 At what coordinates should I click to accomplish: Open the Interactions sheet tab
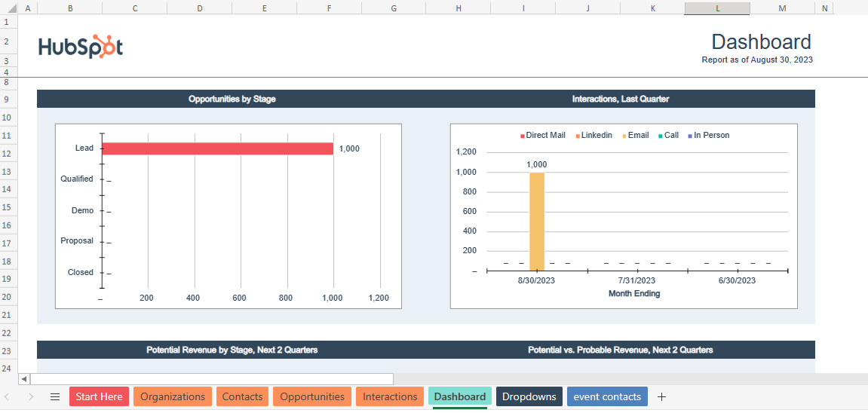[x=390, y=397]
